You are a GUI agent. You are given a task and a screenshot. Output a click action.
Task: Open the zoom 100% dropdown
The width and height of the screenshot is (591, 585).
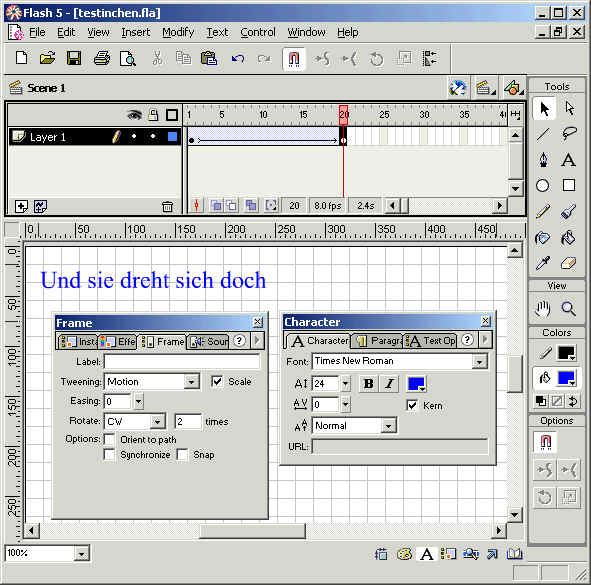pos(81,554)
